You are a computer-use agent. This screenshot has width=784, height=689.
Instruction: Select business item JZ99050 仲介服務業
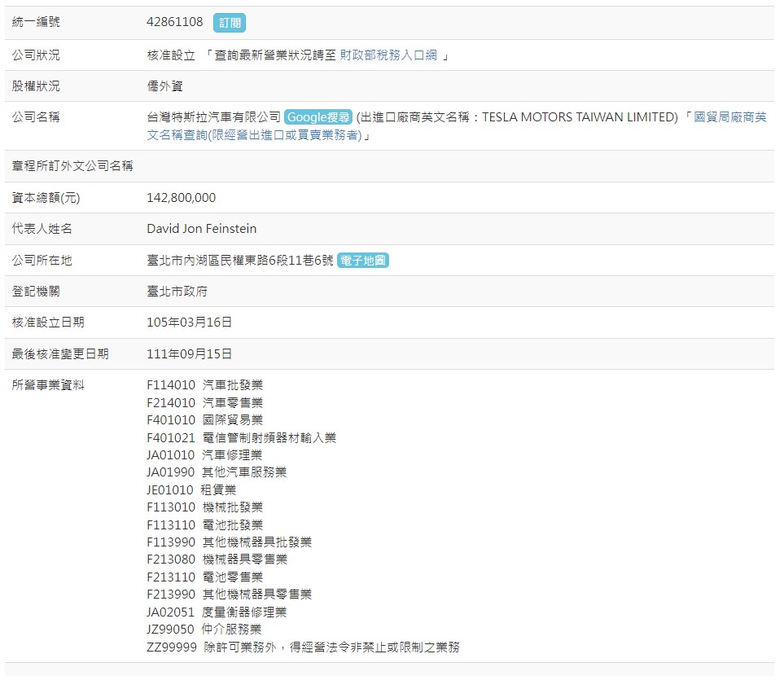(x=204, y=629)
